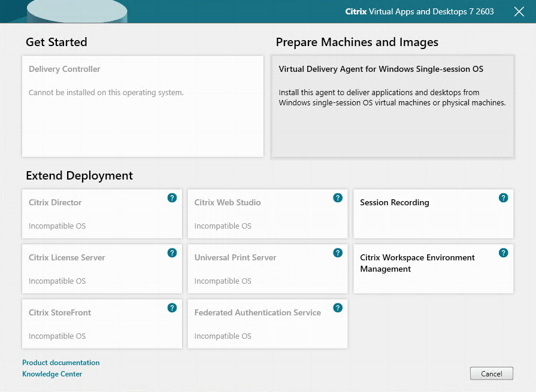Click 'Incompatible OS' under Citrix StoreFront
The height and width of the screenshot is (392, 536).
pos(57,336)
